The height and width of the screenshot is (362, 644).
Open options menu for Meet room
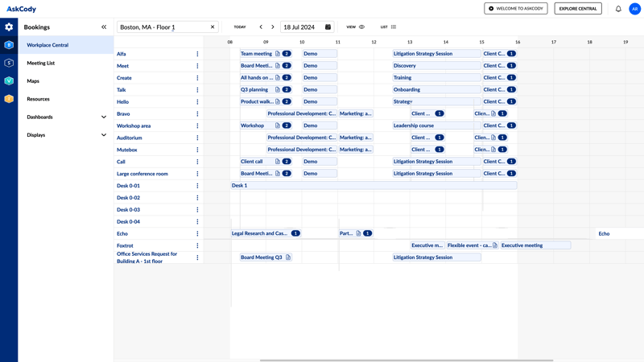coord(197,66)
